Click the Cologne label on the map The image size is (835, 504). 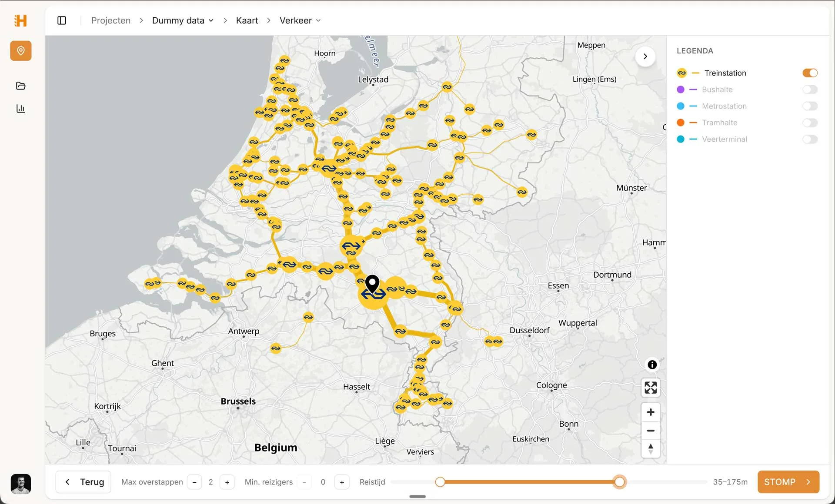(x=551, y=385)
